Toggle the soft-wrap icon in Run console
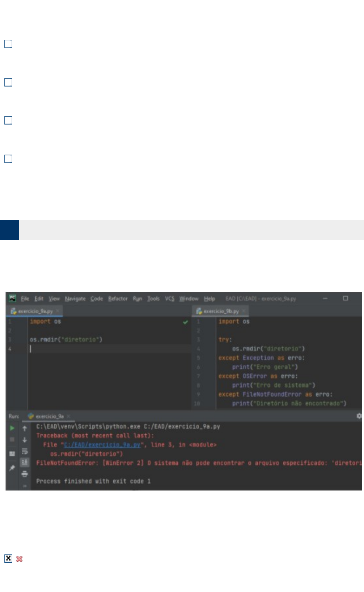Screen dimensions: 364x592 point(25,451)
